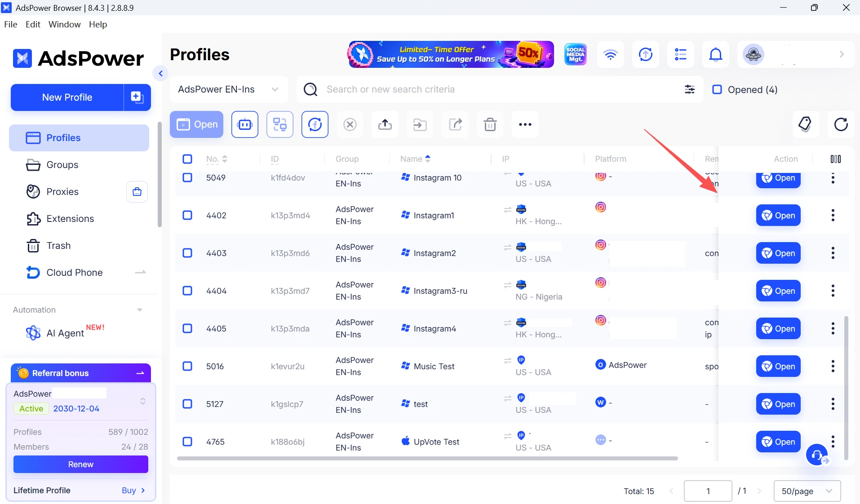
Task: Open the Help menu
Action: (98, 24)
